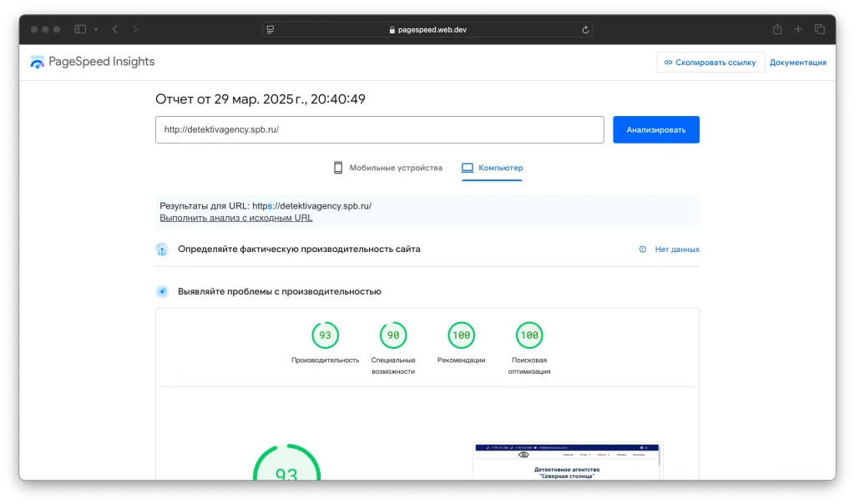The image size is (855, 504).
Task: Click the report date heading Отчет от 29 мар.
Action: click(x=261, y=99)
